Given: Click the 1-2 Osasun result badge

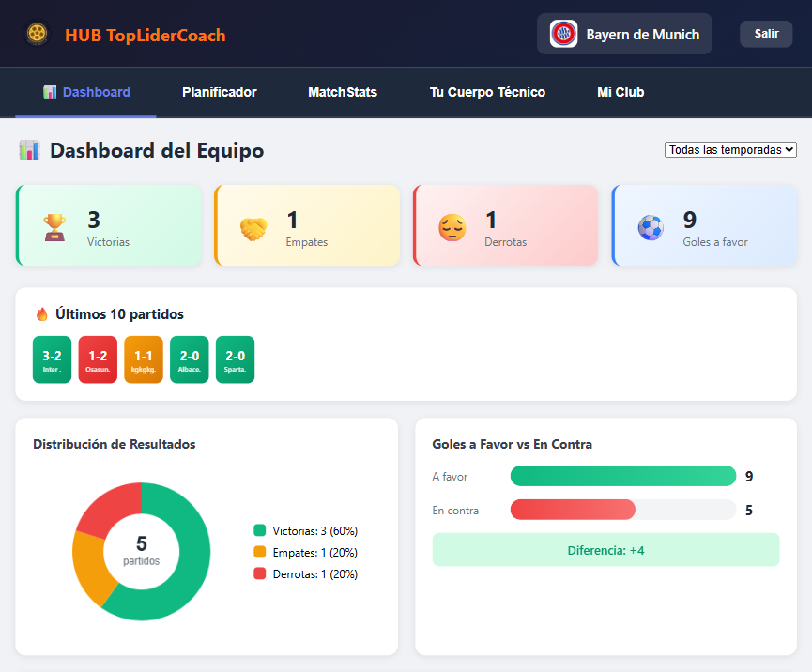Looking at the screenshot, I should [x=98, y=359].
